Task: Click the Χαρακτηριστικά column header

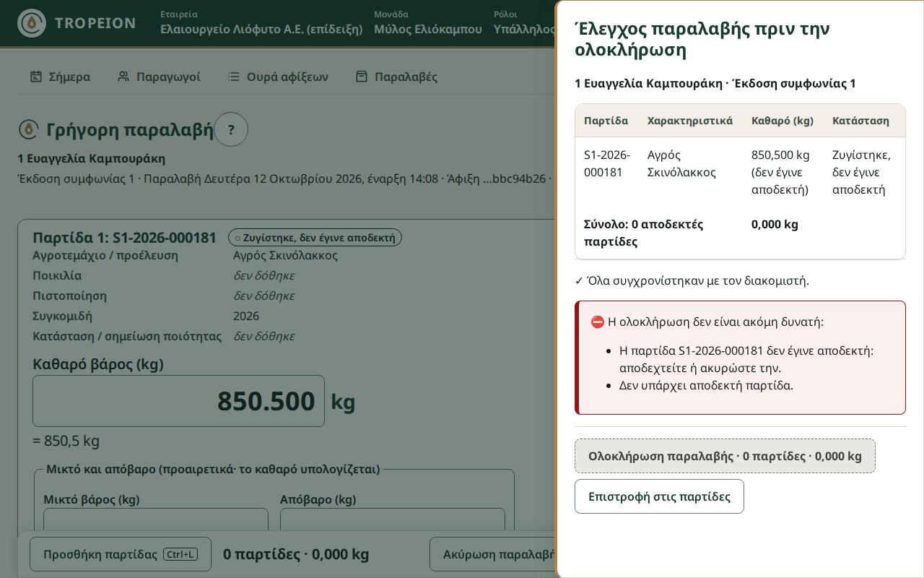Action: click(690, 121)
